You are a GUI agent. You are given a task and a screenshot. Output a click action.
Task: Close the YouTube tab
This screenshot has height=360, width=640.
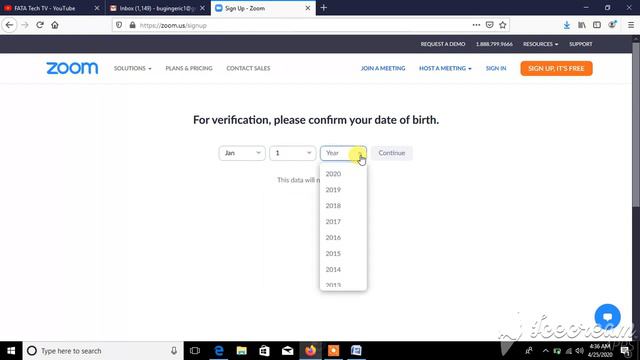click(x=97, y=8)
